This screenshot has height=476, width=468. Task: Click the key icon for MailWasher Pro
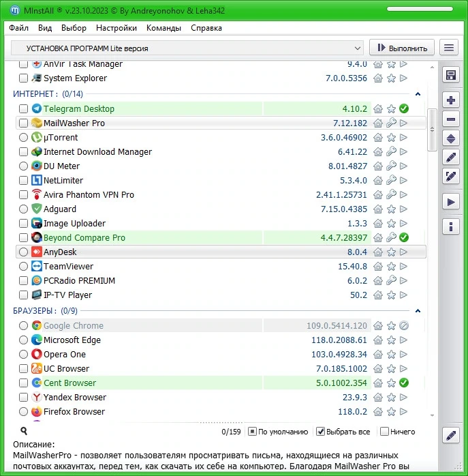(x=391, y=123)
